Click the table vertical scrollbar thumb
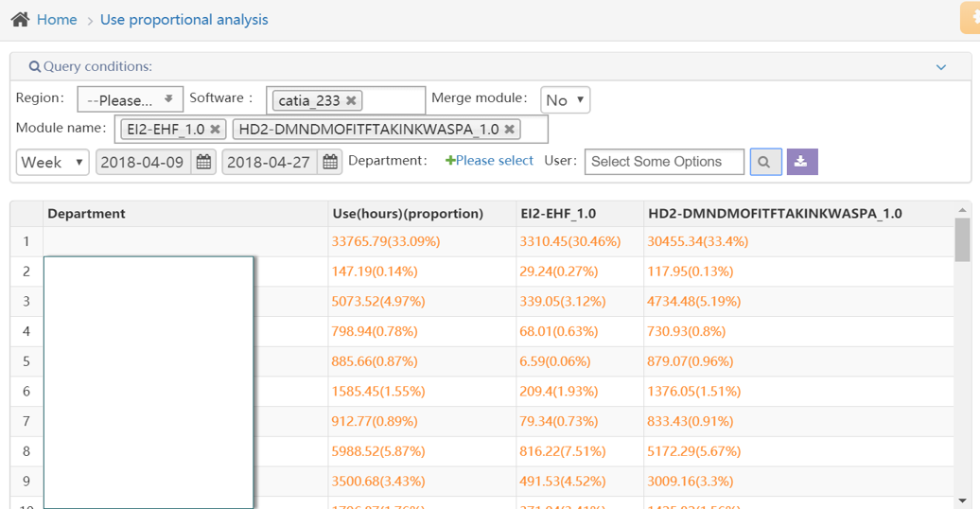Screen dimensions: 980x509 962,239
